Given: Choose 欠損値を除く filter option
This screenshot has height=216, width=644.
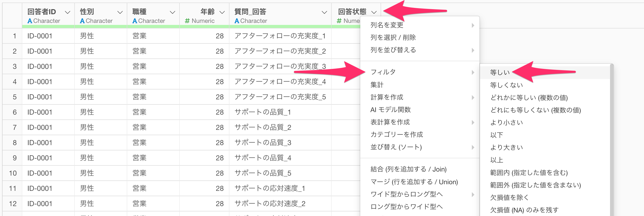Looking at the screenshot, I should click(x=509, y=197).
